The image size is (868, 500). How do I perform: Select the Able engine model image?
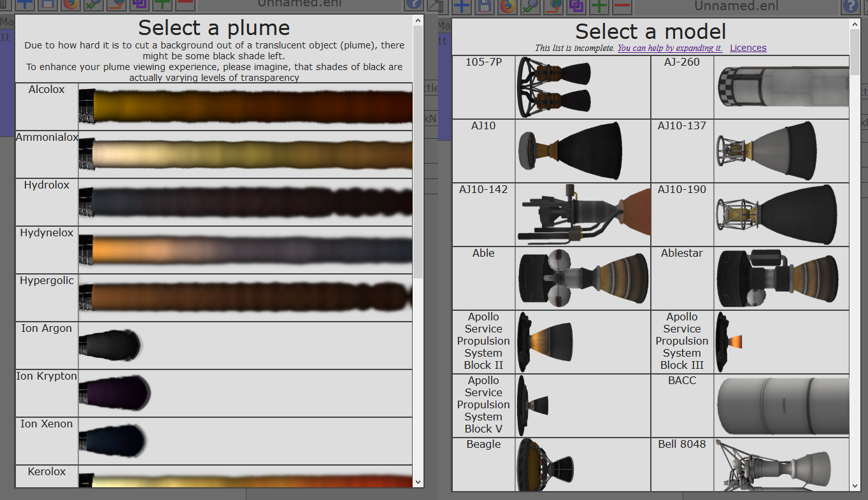[583, 278]
